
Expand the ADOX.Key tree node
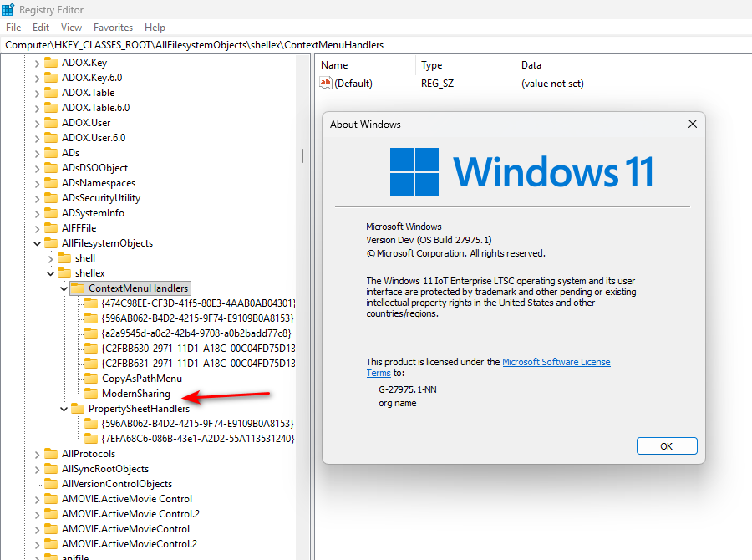pos(37,63)
